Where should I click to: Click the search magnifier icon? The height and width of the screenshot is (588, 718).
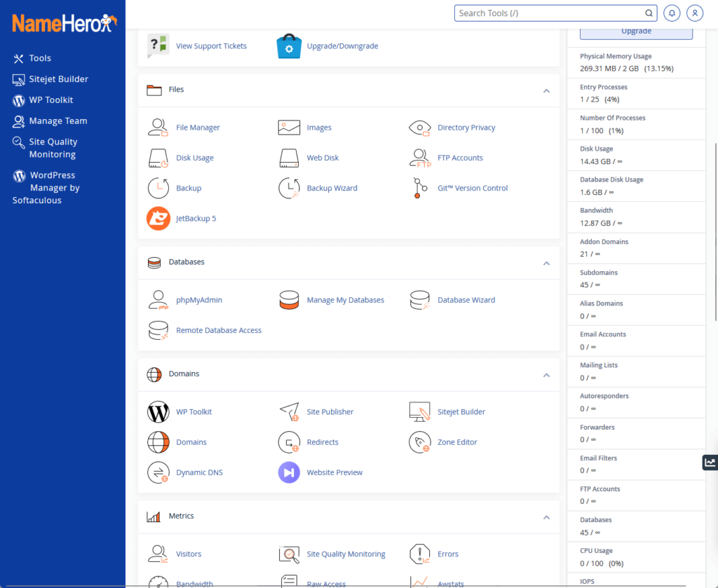(649, 13)
